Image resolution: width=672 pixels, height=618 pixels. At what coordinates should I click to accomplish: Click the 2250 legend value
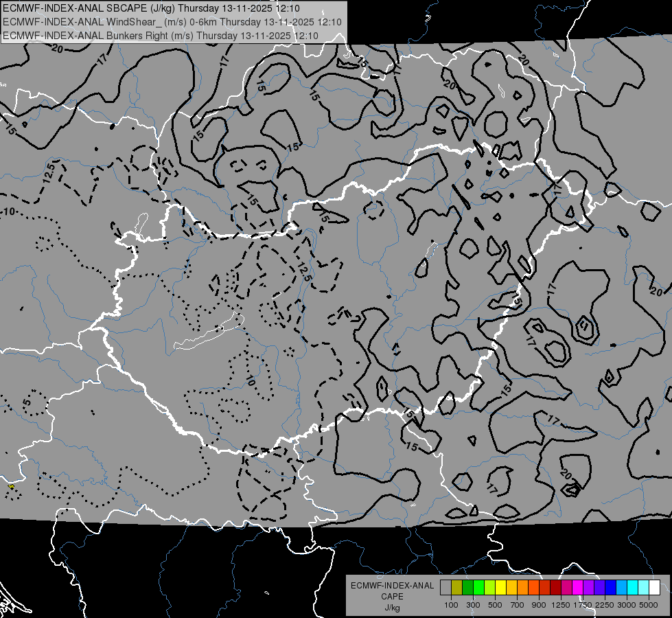tap(605, 605)
